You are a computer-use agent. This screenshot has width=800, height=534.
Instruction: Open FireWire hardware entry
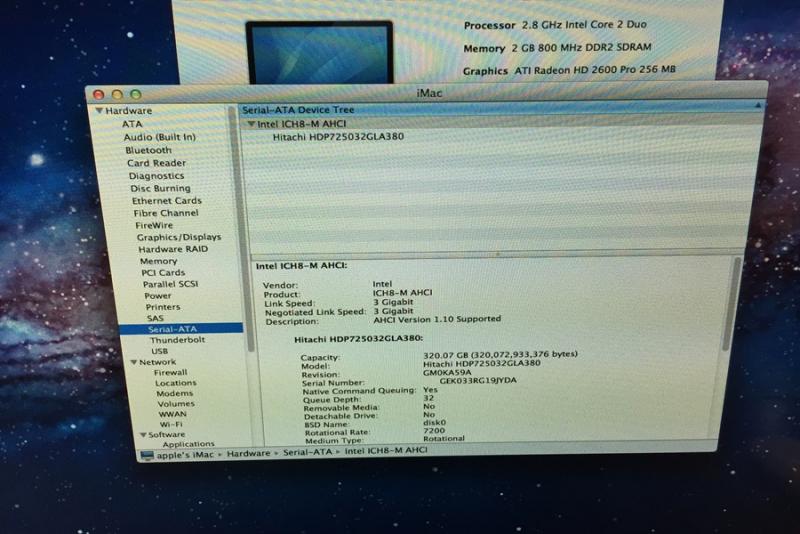click(154, 225)
